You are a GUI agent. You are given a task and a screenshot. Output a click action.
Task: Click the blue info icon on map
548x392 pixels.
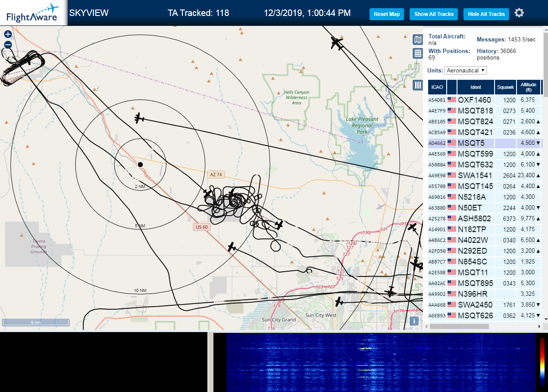(x=414, y=321)
